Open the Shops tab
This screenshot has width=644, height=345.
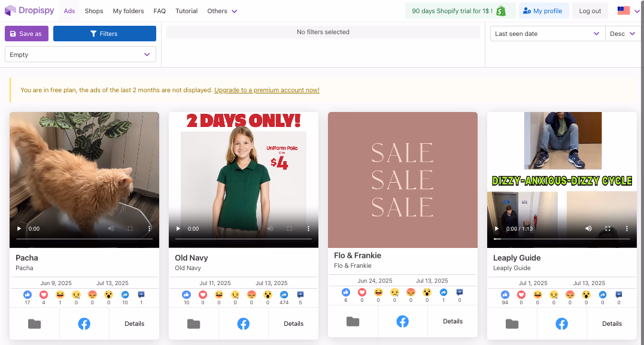tap(94, 11)
